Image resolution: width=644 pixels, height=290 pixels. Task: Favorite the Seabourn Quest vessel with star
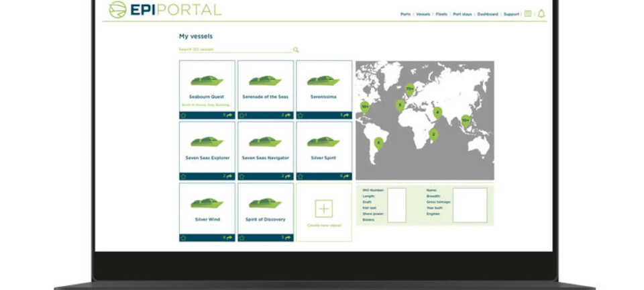183,115
